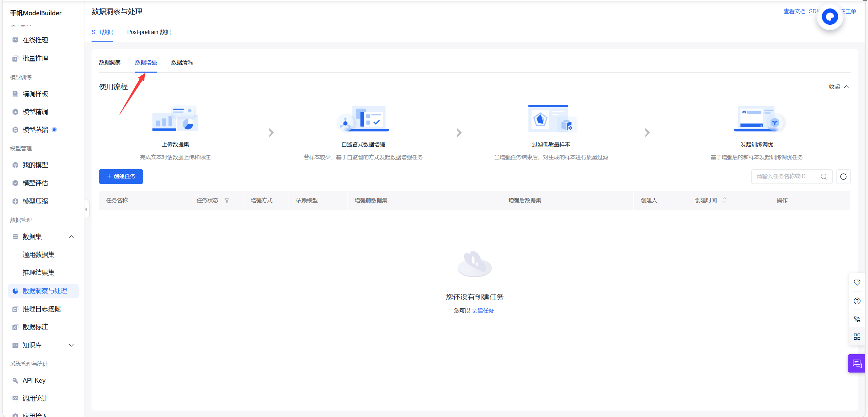Expand the 知识库 sidebar group

[71, 345]
